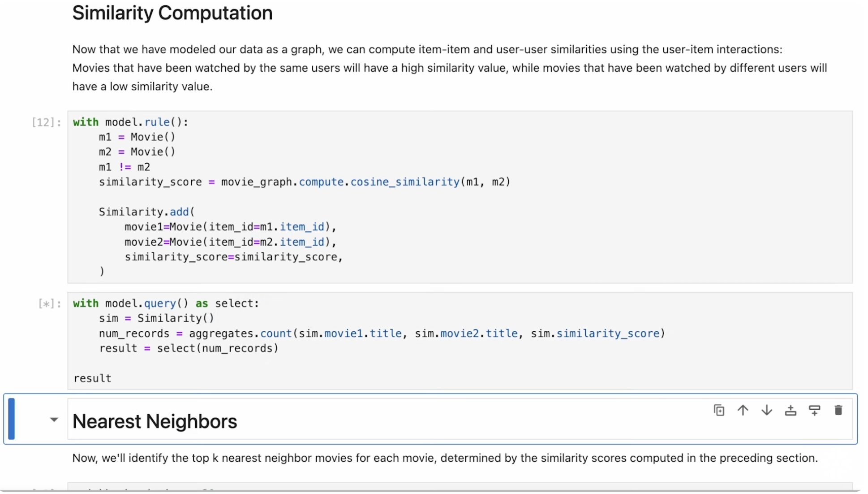Click the [12] execution count prompt
This screenshot has width=868, height=494.
click(45, 122)
